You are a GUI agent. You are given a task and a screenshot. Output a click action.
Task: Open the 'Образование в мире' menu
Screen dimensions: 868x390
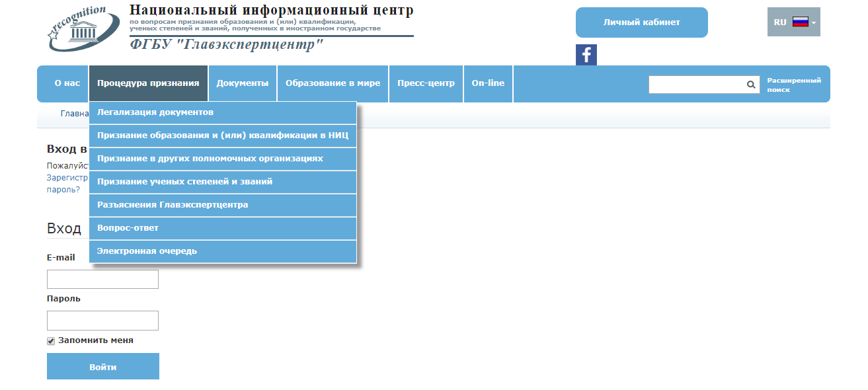[333, 83]
